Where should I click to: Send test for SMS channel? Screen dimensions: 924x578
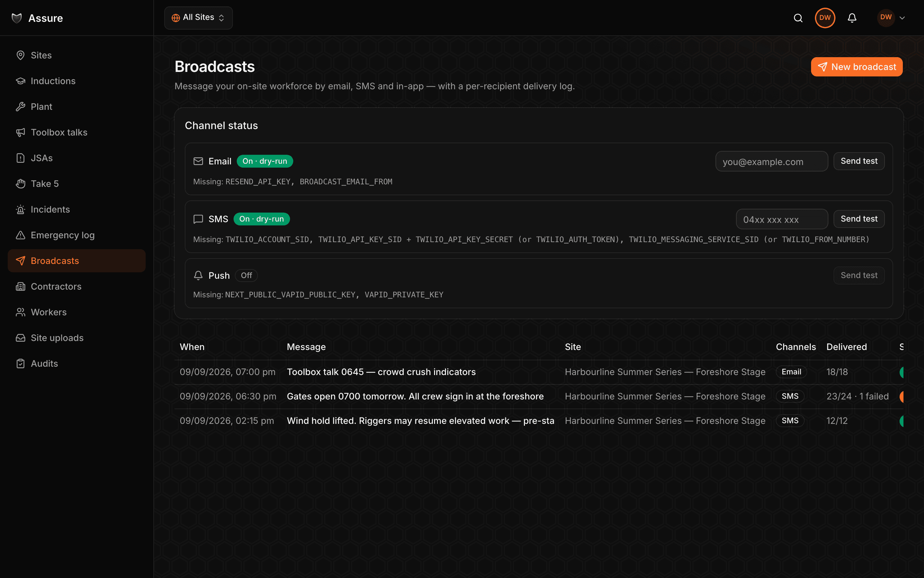[859, 219]
